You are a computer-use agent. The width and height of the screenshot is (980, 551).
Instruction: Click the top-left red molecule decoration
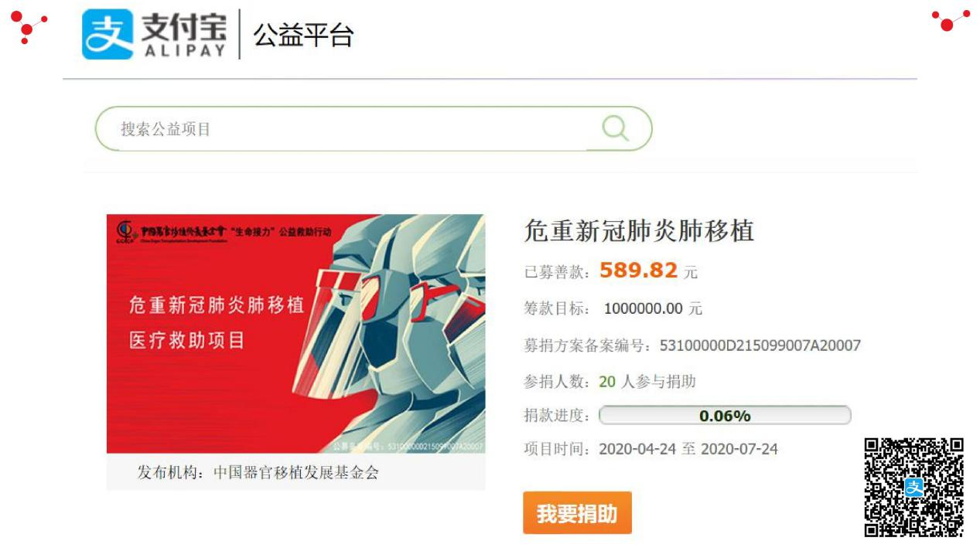pos(29,27)
